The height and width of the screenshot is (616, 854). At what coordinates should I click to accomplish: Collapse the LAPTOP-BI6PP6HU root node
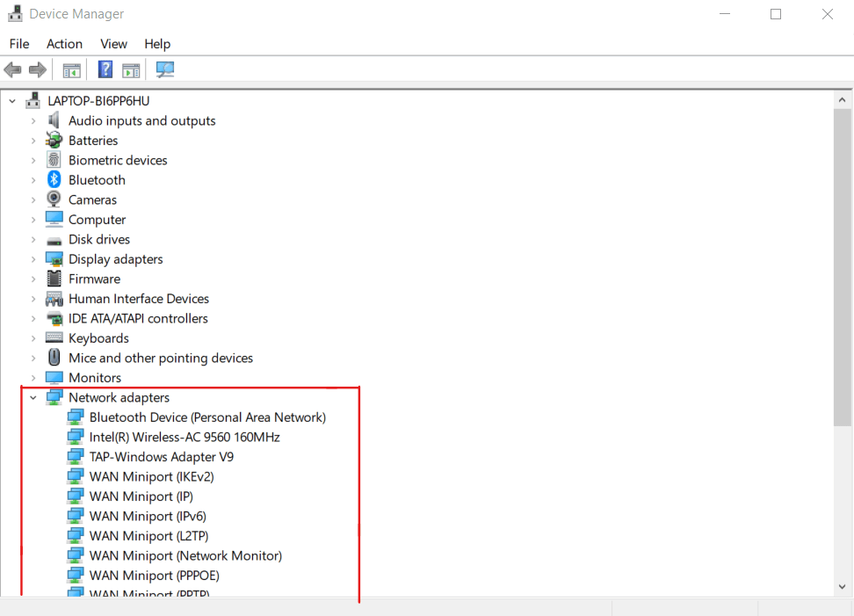tap(12, 101)
